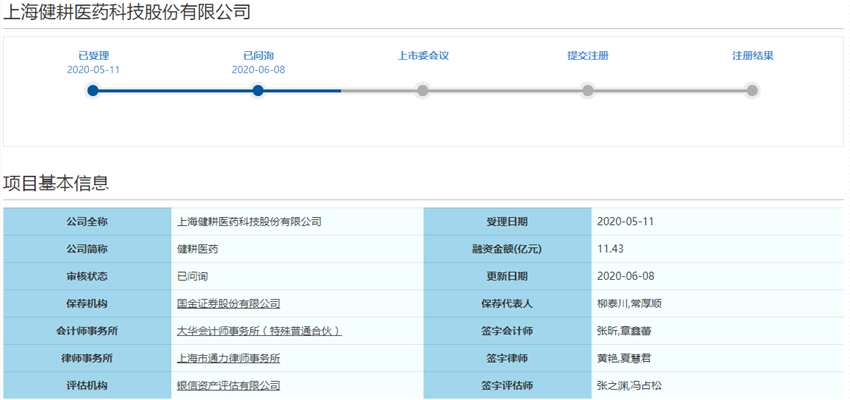Click the 保荐代表人 header cell
850x400 pixels.
pos(507,304)
